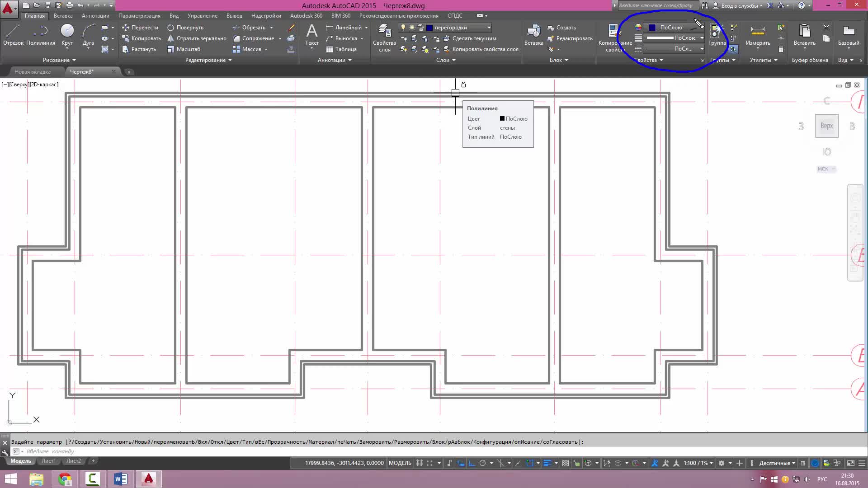868x488 pixels.
Task: Open the annotation scale 1:100 dropdown
Action: pos(698,463)
